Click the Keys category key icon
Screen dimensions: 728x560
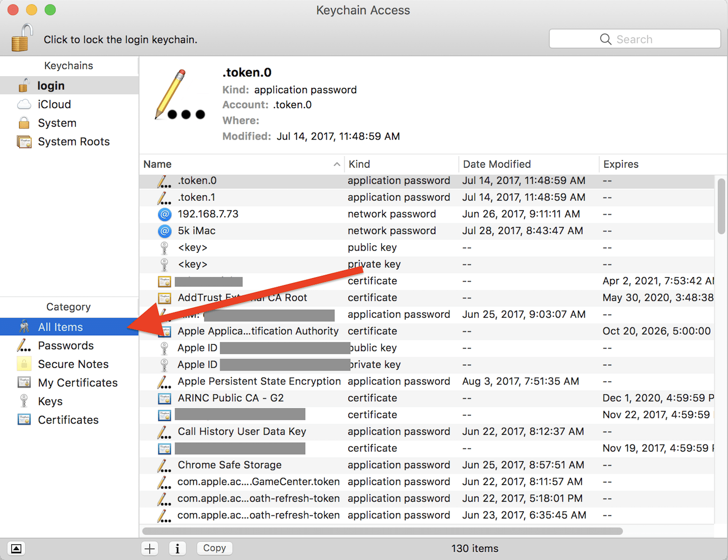24,401
